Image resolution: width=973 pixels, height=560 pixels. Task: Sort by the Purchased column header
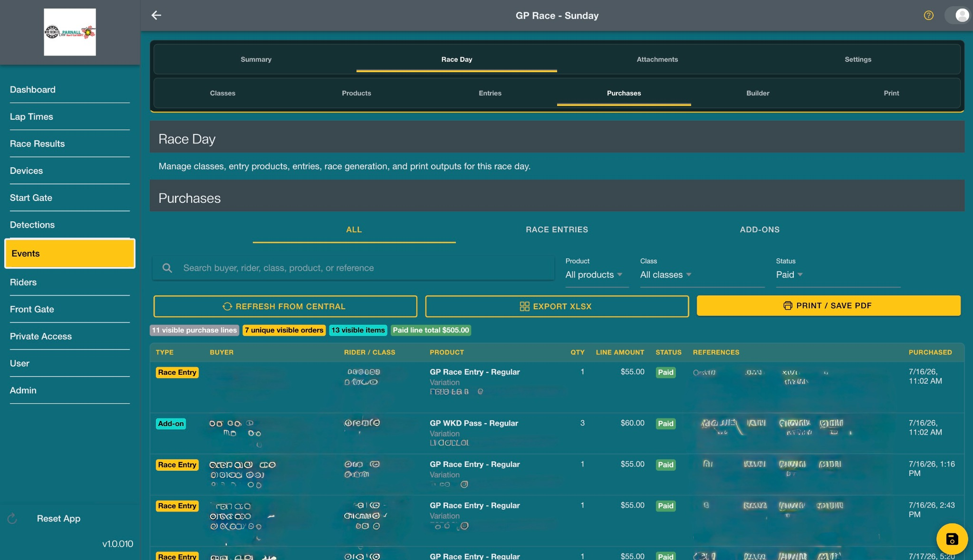point(930,352)
